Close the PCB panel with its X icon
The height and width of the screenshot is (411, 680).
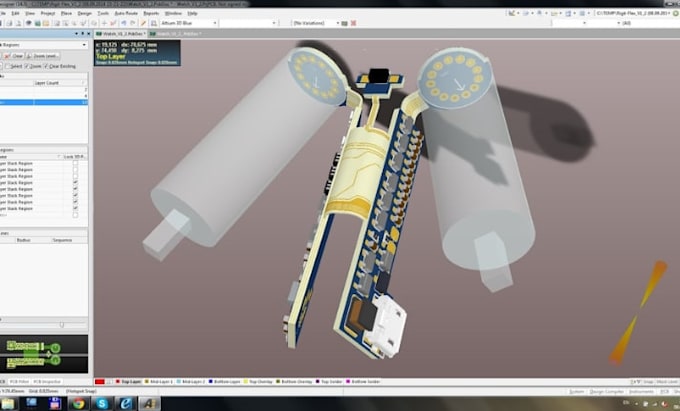pyautogui.click(x=88, y=33)
